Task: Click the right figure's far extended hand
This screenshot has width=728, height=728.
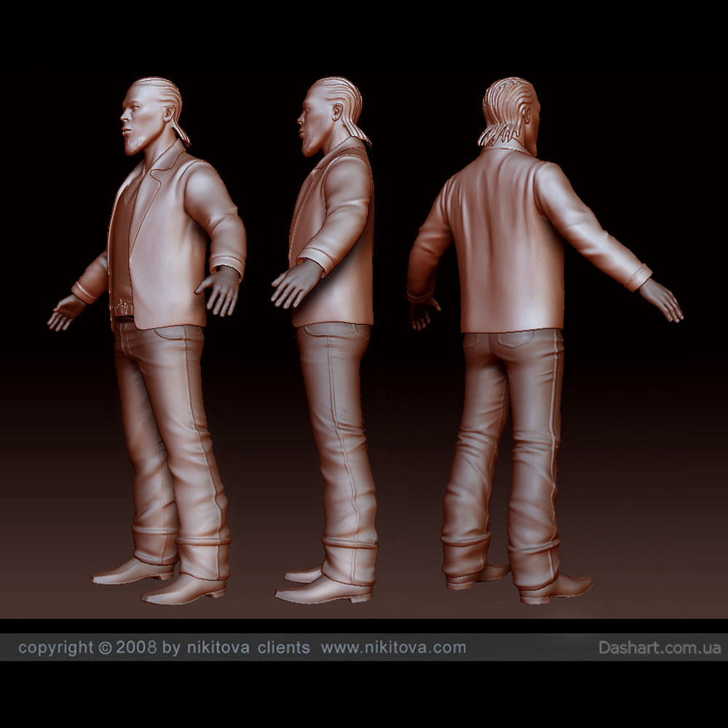Action: [662, 299]
